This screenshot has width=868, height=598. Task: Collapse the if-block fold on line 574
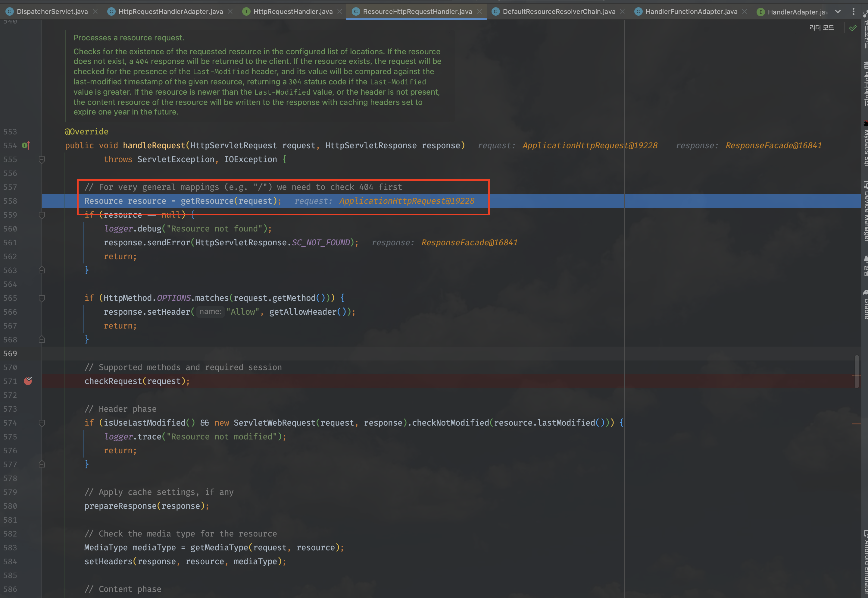click(42, 423)
